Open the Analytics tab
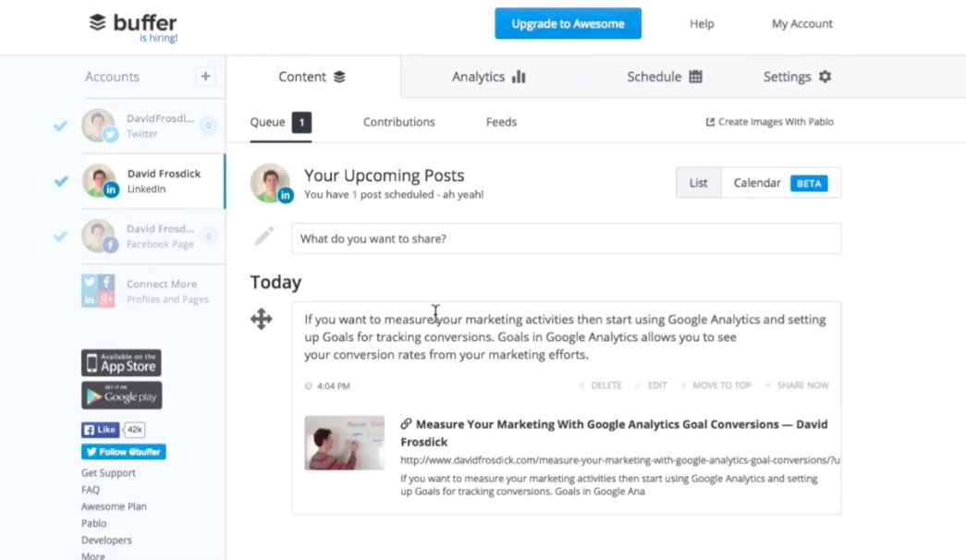 tap(488, 77)
